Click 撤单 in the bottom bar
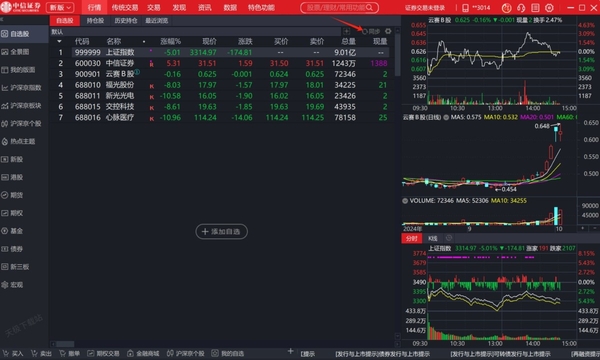The width and height of the screenshot is (600, 360). tap(70, 353)
